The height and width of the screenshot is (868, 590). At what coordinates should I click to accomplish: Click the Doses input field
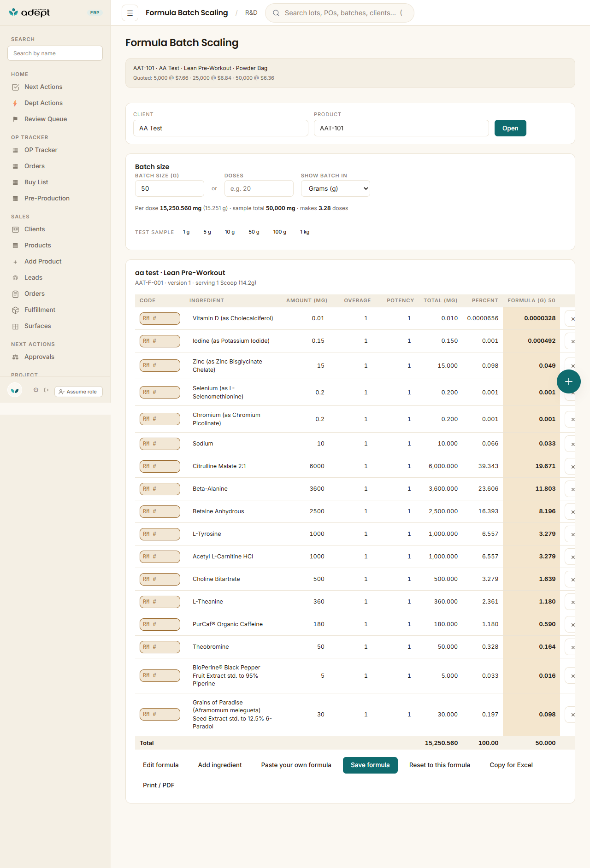point(259,188)
